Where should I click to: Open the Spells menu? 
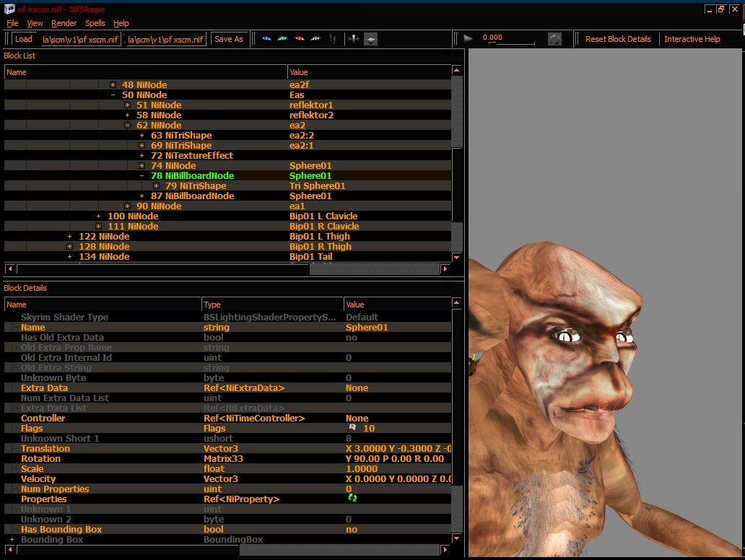[x=95, y=23]
